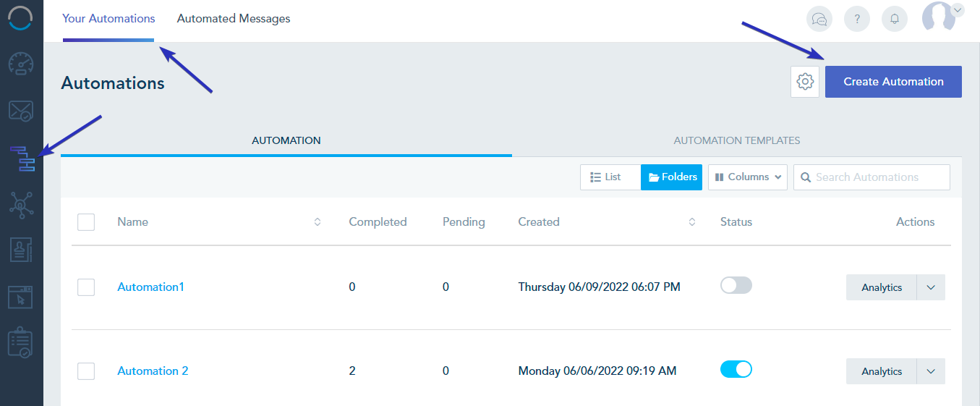
Task: Open the network nodes sidebar icon
Action: (x=21, y=205)
